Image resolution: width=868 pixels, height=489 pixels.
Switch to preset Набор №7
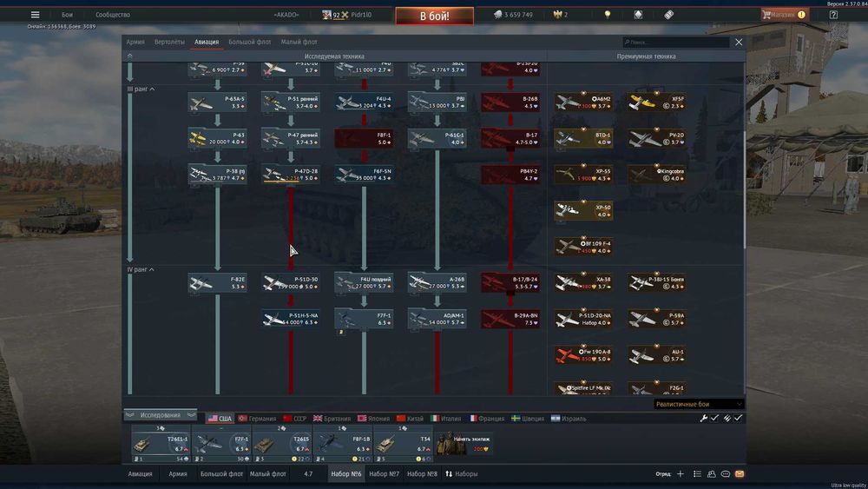[x=384, y=474]
